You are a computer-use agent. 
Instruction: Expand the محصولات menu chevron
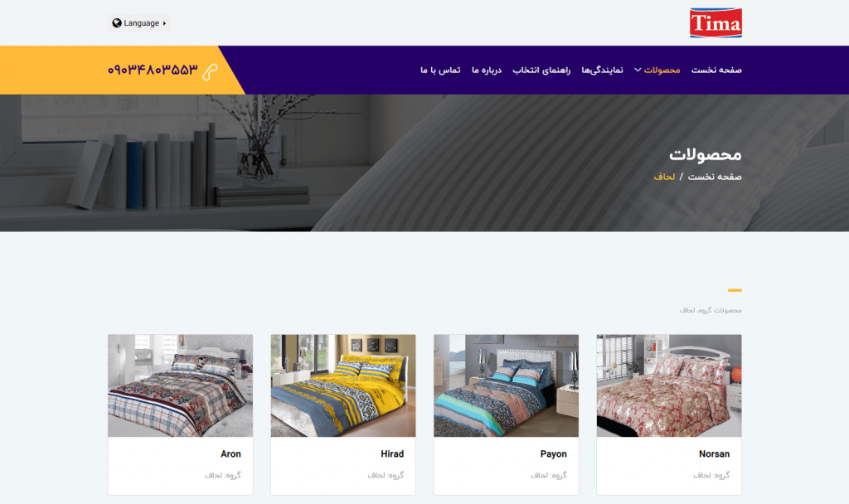click(638, 70)
